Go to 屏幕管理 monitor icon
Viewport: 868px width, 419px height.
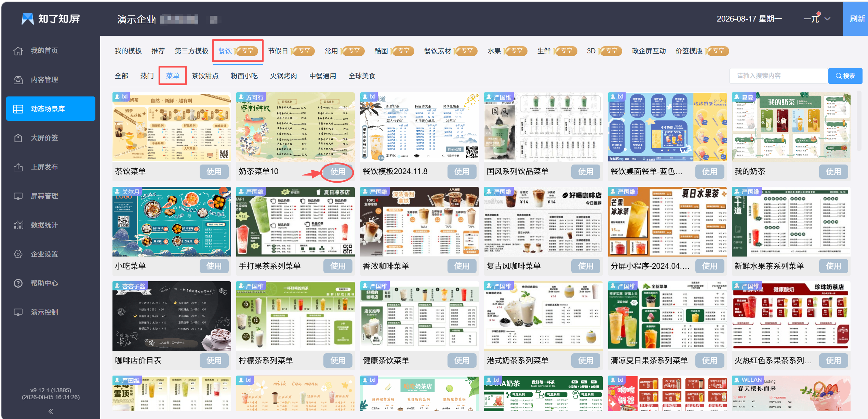click(x=18, y=196)
